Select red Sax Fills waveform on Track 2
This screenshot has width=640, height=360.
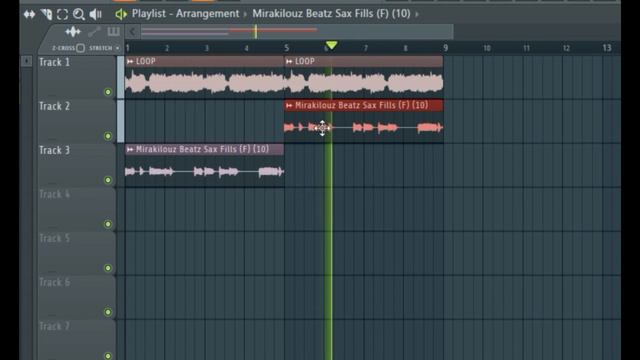364,128
